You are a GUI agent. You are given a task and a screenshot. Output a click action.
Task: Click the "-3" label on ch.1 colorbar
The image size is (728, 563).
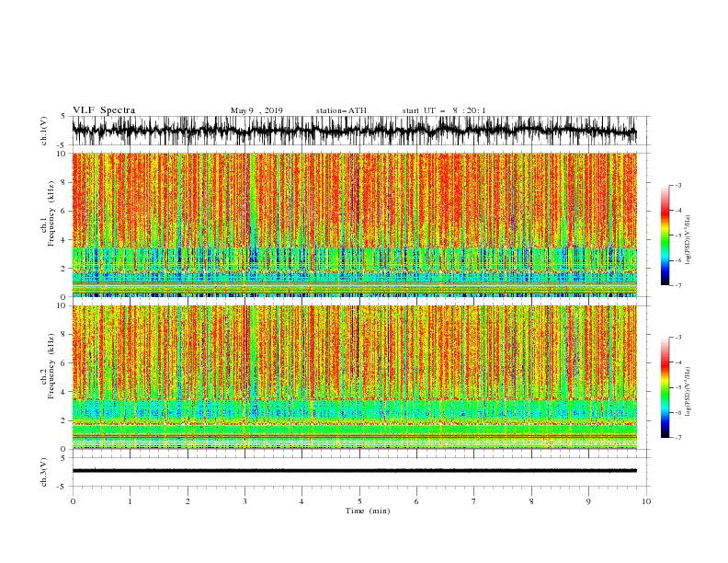677,185
